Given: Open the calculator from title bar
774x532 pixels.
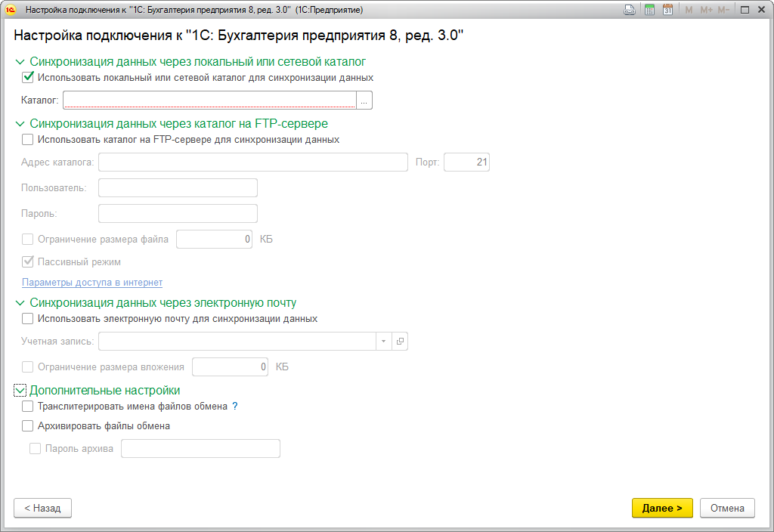Looking at the screenshot, I should click(649, 10).
